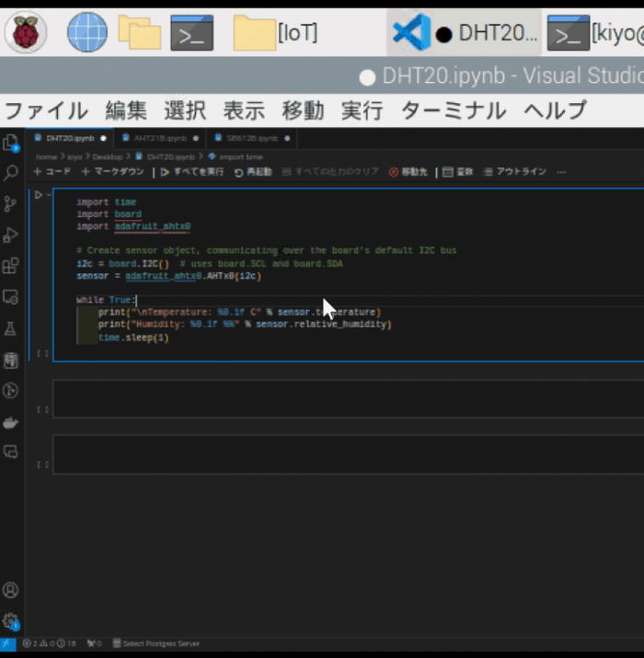Click the circular icon directly above the Docker whale
Image resolution: width=644 pixels, height=658 pixels.
pos(10,391)
